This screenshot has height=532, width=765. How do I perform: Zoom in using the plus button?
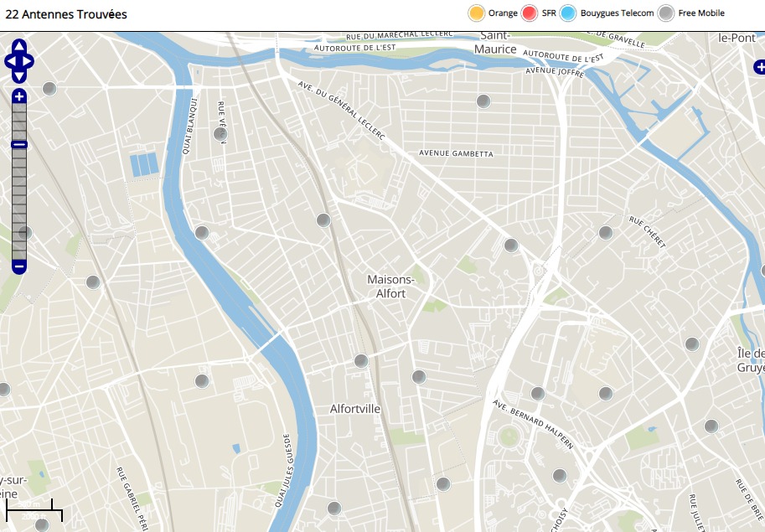pos(19,96)
